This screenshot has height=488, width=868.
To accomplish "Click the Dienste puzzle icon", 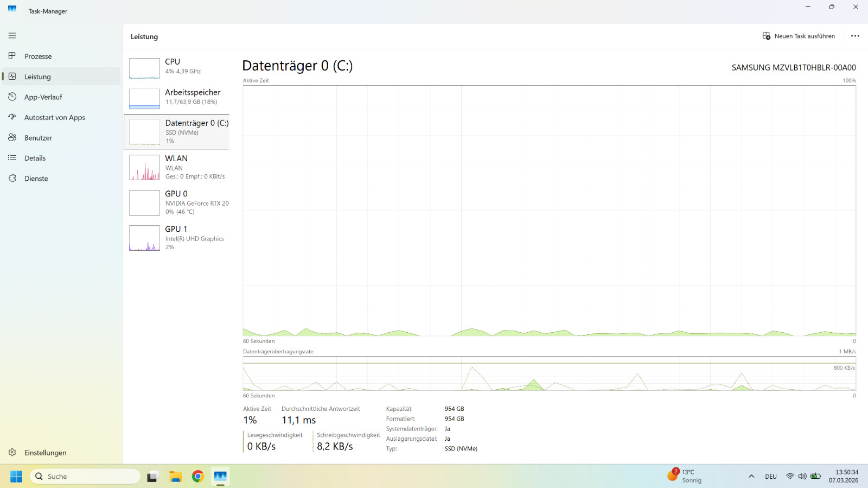I will 12,178.
